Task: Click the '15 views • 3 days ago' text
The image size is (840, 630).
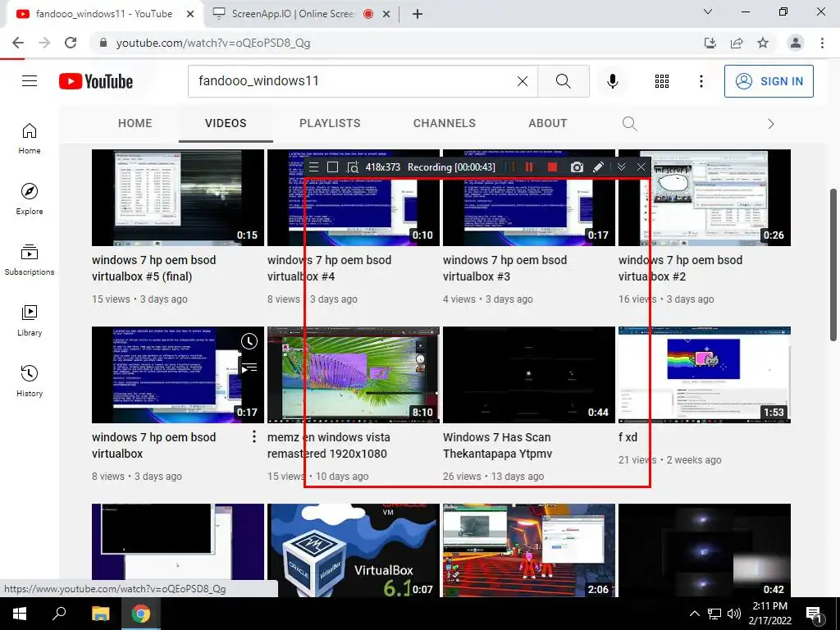Action: click(x=139, y=299)
